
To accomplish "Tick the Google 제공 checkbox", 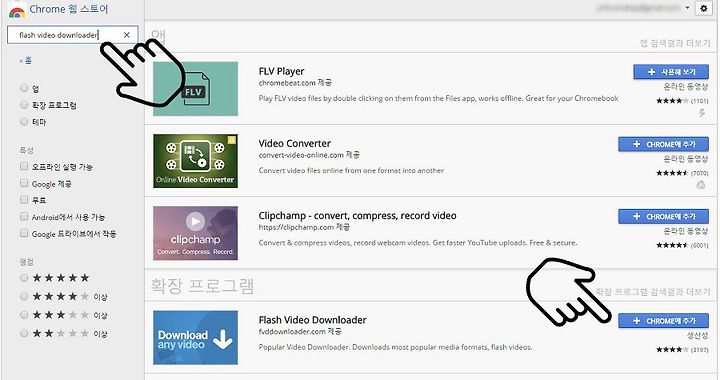I will click(x=24, y=184).
